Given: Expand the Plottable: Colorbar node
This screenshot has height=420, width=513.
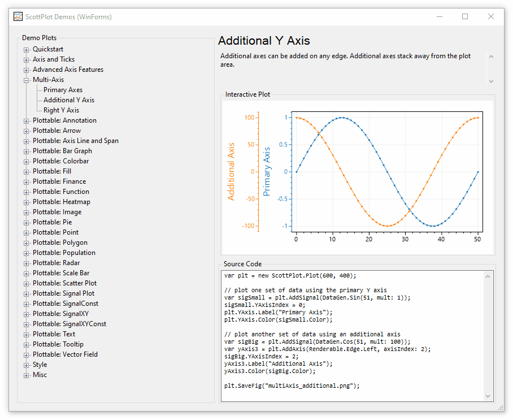Looking at the screenshot, I should [x=26, y=162].
